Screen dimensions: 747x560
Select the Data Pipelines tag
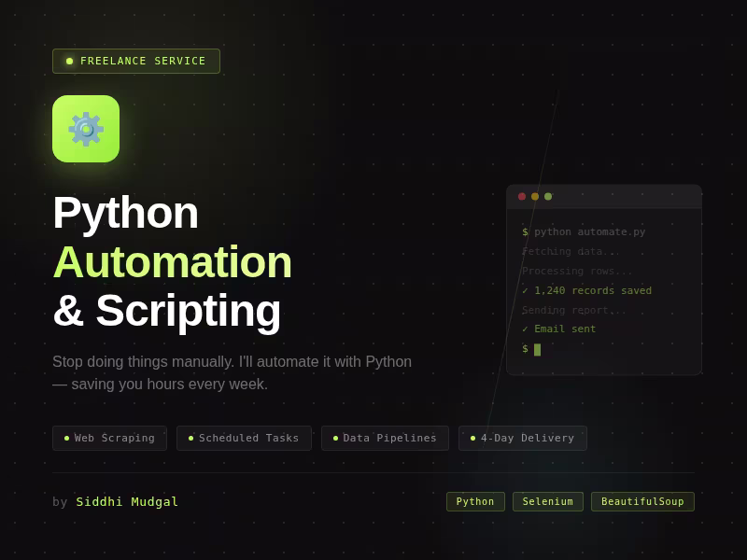(x=385, y=438)
